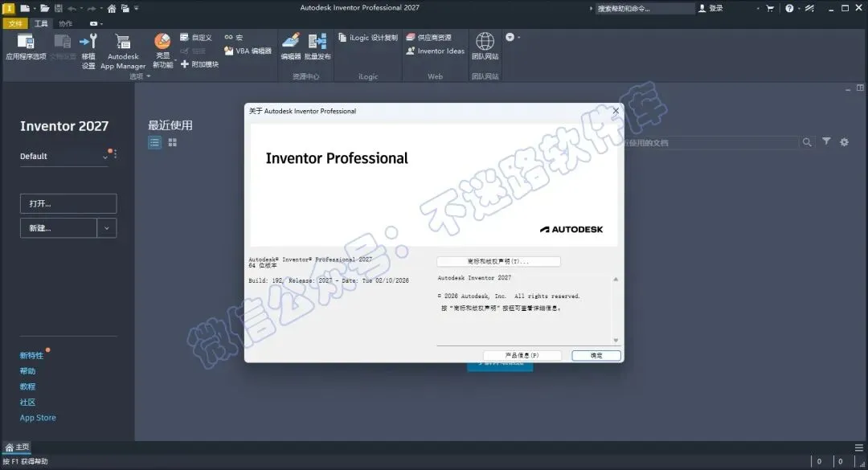This screenshot has width=868, height=470.
Task: Click scroll-down arrow in About text box
Action: click(616, 341)
